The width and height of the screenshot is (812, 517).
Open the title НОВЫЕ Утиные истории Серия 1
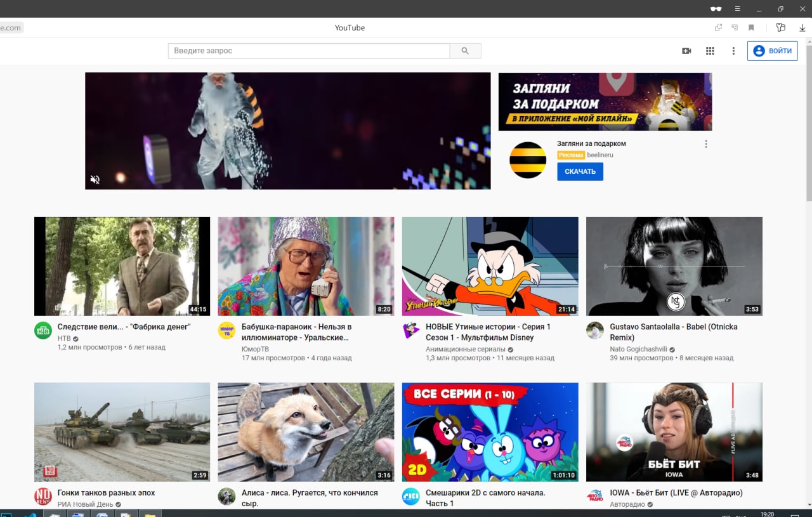(488, 332)
